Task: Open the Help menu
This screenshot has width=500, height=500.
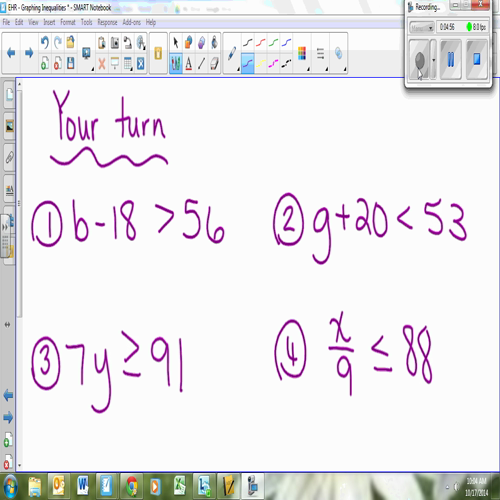Action: pyautogui.click(x=151, y=22)
